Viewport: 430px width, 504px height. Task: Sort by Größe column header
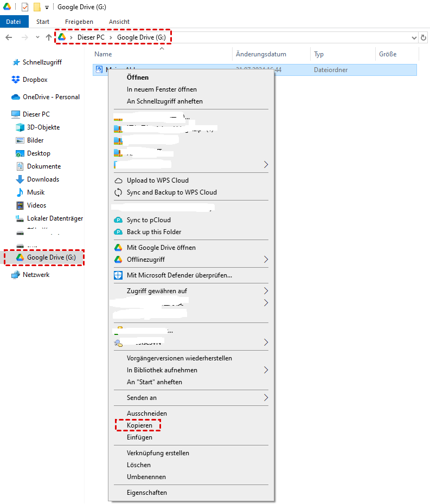[x=397, y=54]
